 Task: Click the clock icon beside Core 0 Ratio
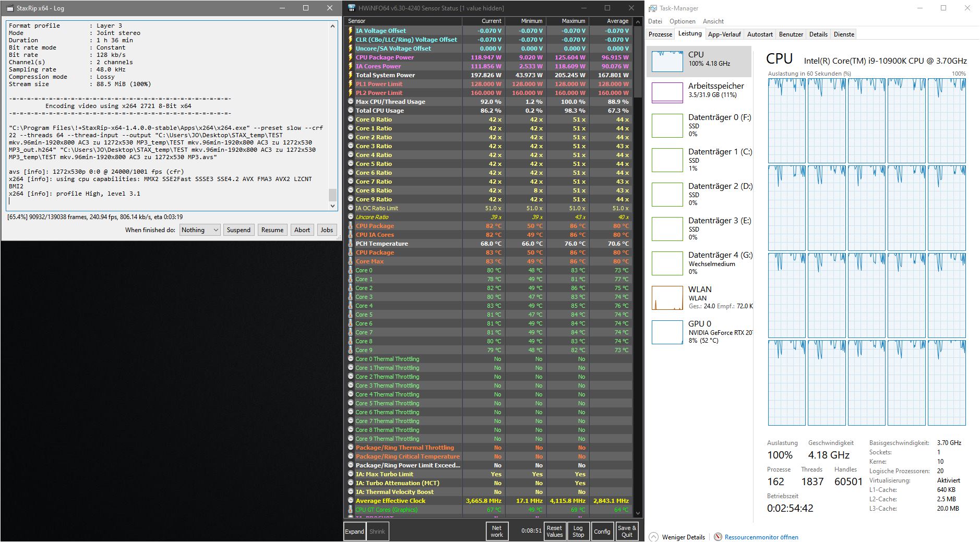[x=350, y=119]
